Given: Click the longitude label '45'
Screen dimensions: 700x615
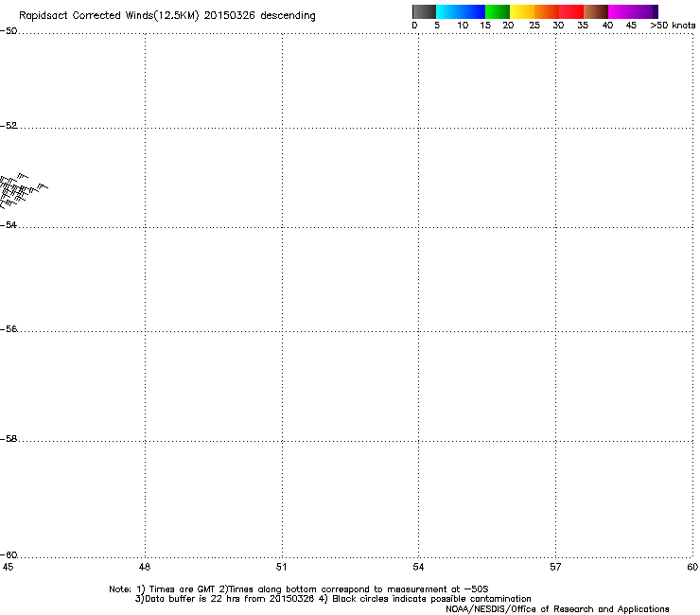Looking at the screenshot, I should [8, 567].
